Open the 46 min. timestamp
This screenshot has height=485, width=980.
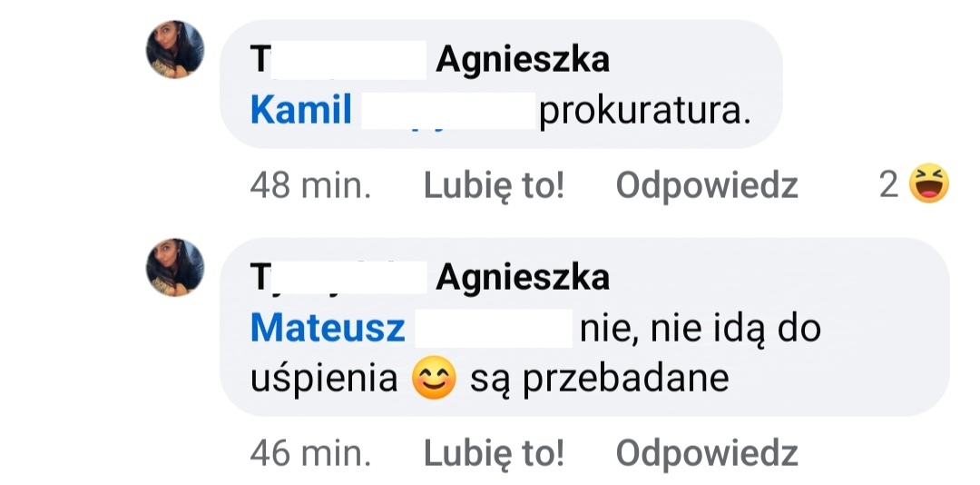pyautogui.click(x=310, y=452)
